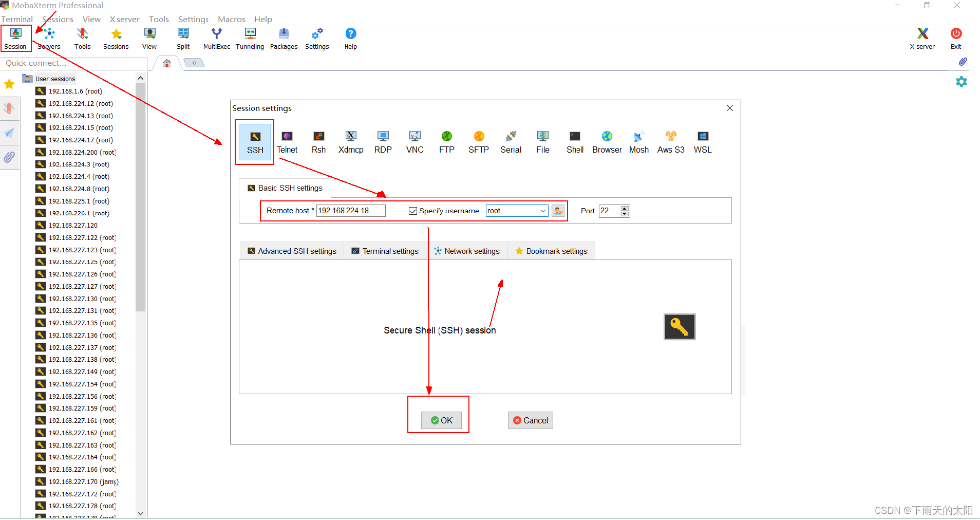Select the Rsh session type
The image size is (980, 520).
[x=319, y=142]
